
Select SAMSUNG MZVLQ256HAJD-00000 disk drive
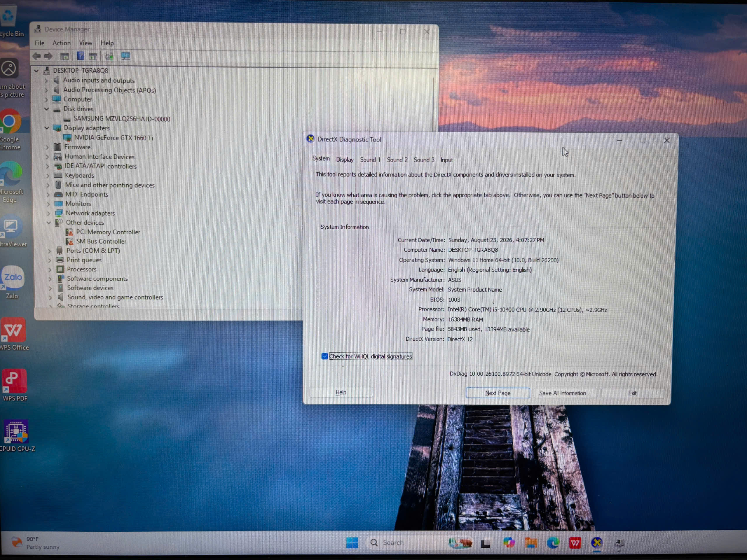coord(117,119)
